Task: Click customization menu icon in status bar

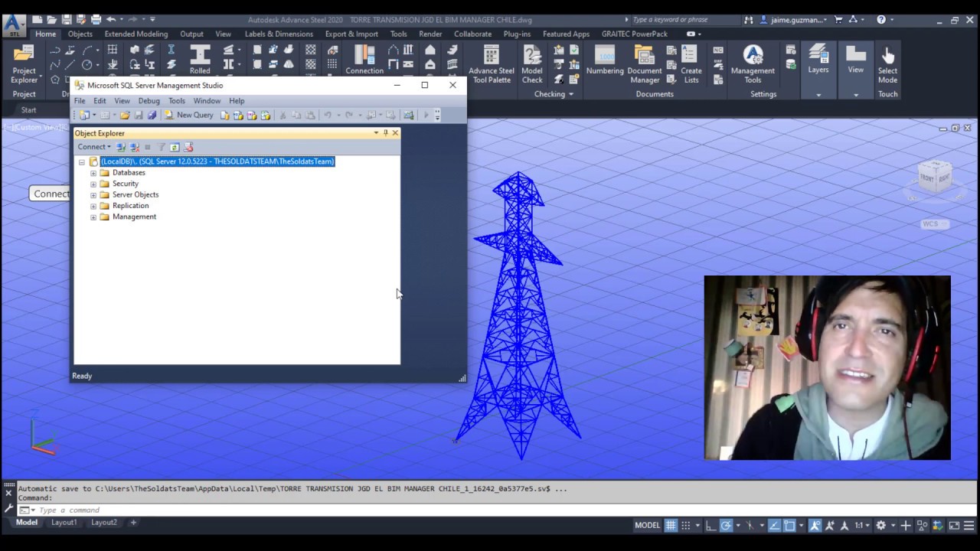Action: [971, 525]
